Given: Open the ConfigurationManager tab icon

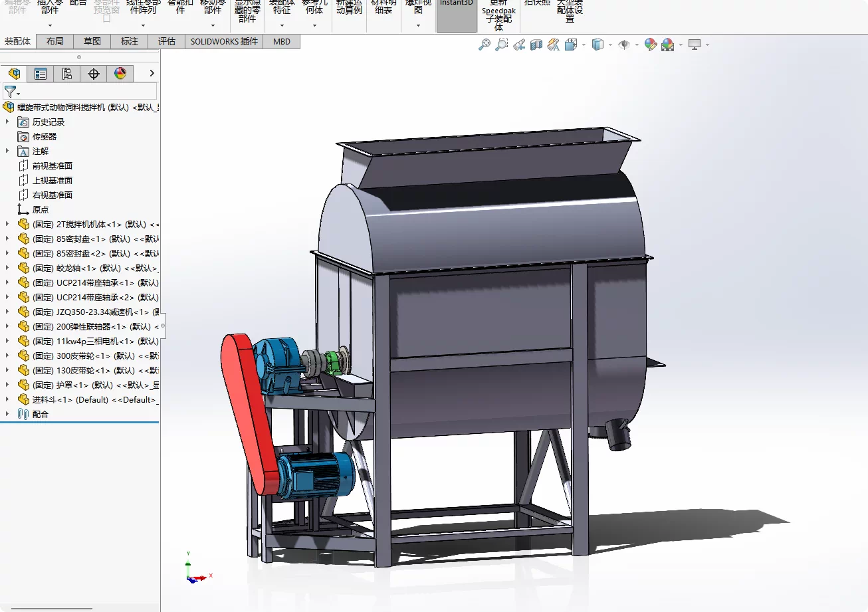Looking at the screenshot, I should pos(67,74).
